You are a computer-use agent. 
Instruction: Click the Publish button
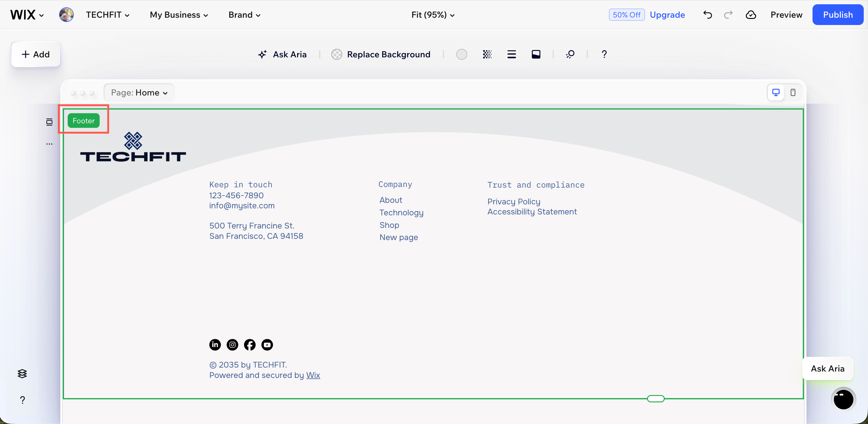(x=838, y=15)
